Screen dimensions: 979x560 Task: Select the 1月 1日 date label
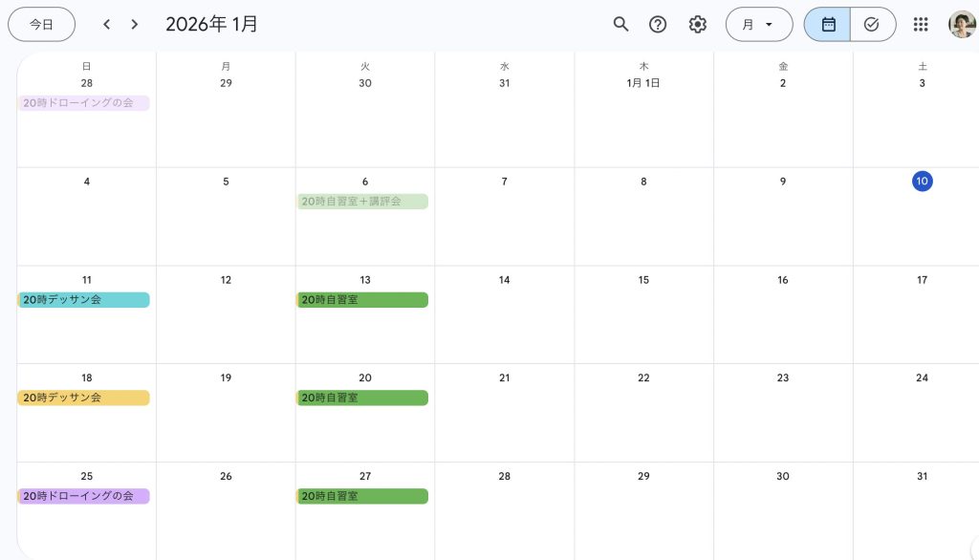pyautogui.click(x=643, y=83)
